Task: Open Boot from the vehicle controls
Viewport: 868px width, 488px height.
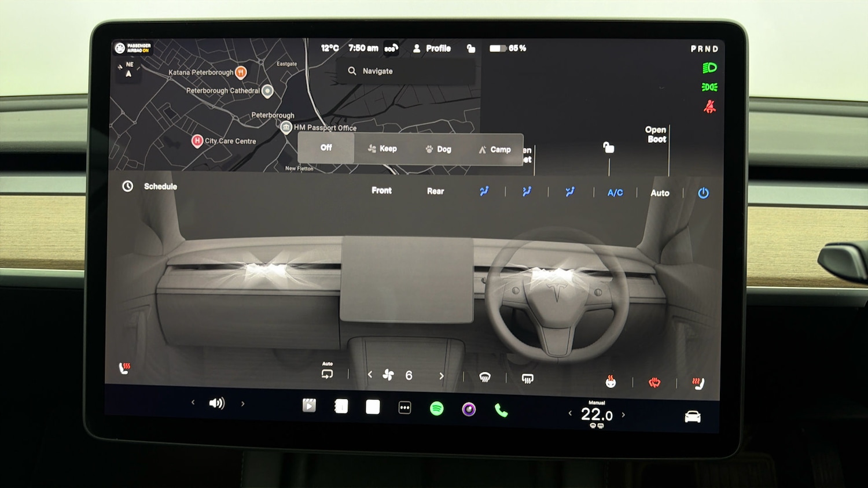Action: (654, 134)
